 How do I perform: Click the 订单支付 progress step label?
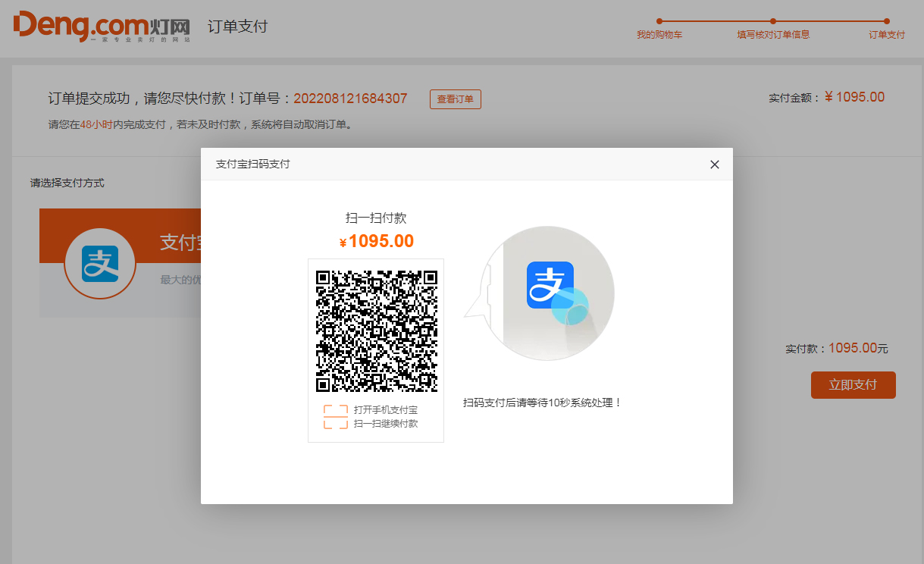coord(887,35)
